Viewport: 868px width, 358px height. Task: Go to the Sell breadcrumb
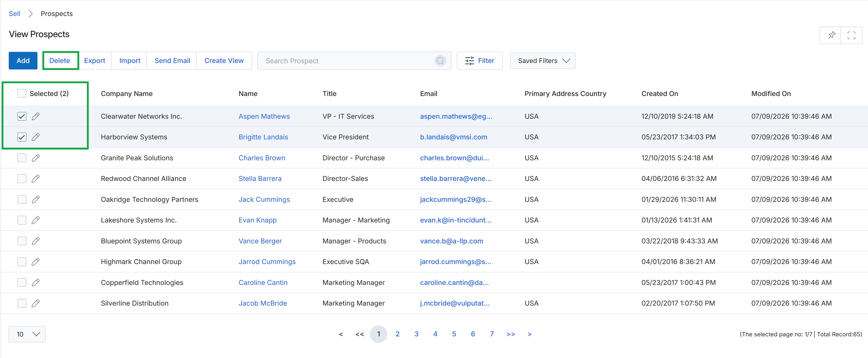click(x=14, y=13)
